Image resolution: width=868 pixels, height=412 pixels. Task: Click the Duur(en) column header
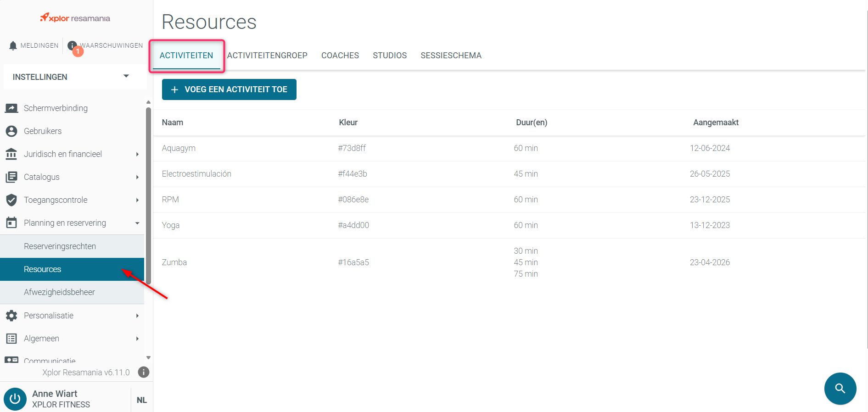pyautogui.click(x=532, y=122)
